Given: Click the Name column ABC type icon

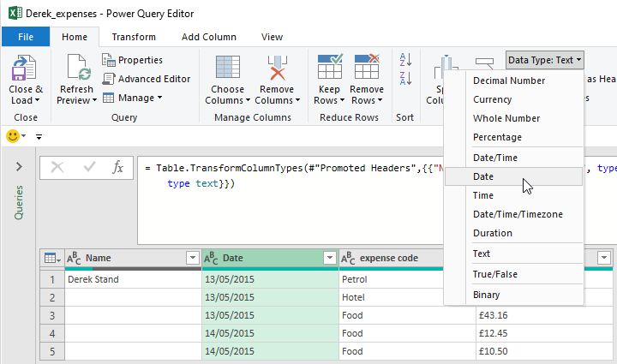Looking at the screenshot, I should [74, 259].
